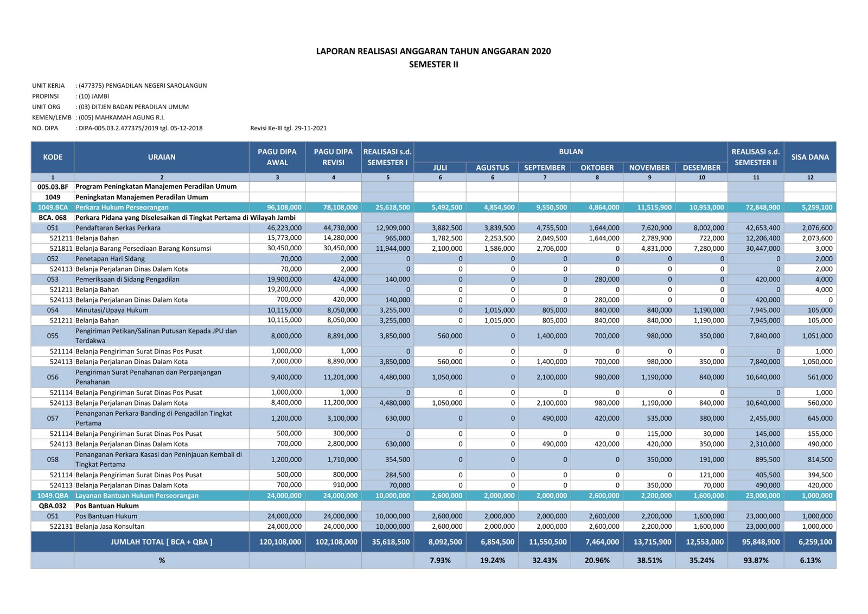The height and width of the screenshot is (614, 868).
Task: Click the '1049.QBA' code cell
Action: 53,496
